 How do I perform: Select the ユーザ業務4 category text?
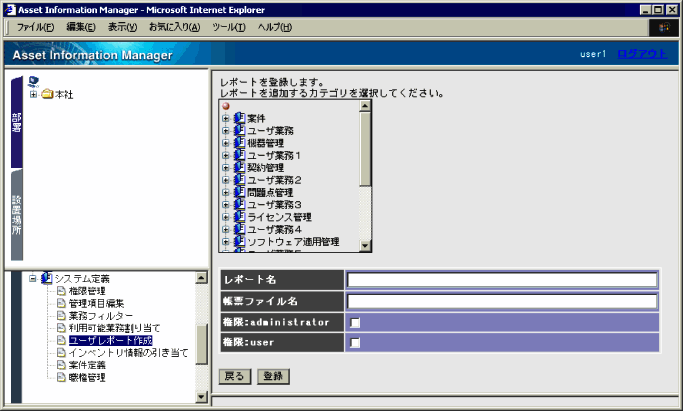(x=274, y=229)
